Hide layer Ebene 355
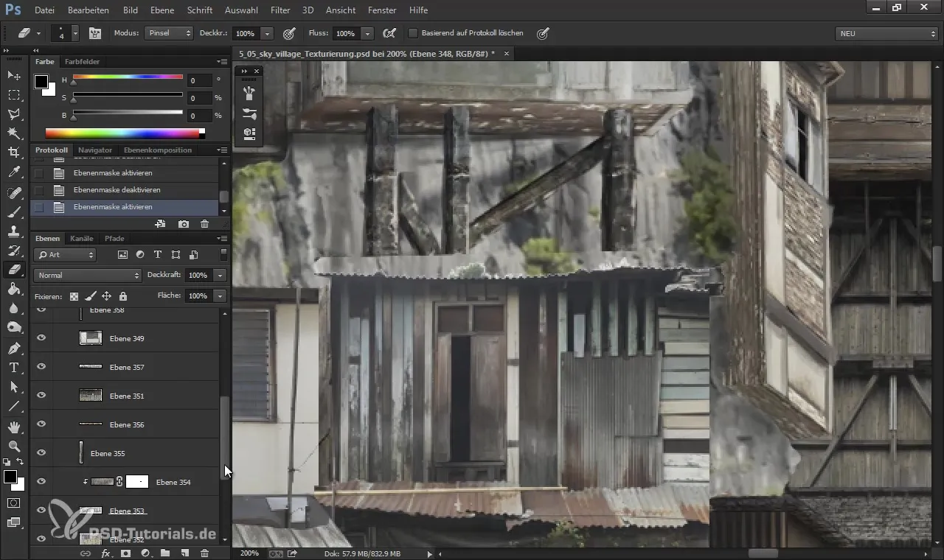The image size is (944, 560). 41,453
